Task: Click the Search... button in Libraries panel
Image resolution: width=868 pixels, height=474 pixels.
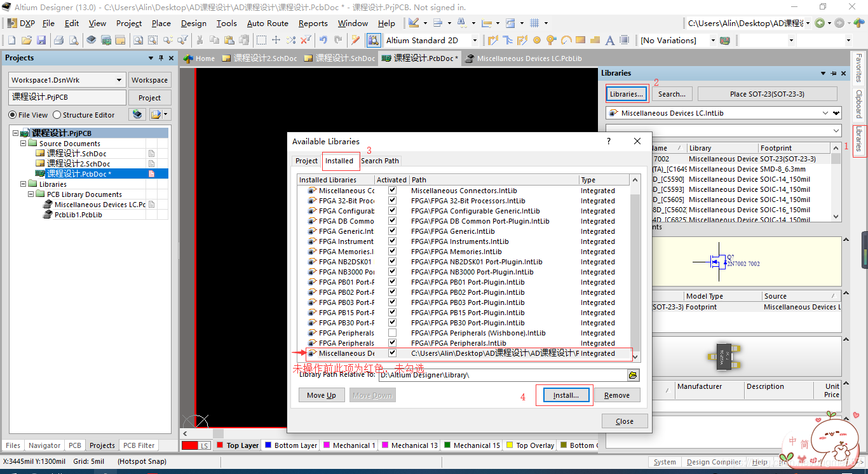Action: 672,94
